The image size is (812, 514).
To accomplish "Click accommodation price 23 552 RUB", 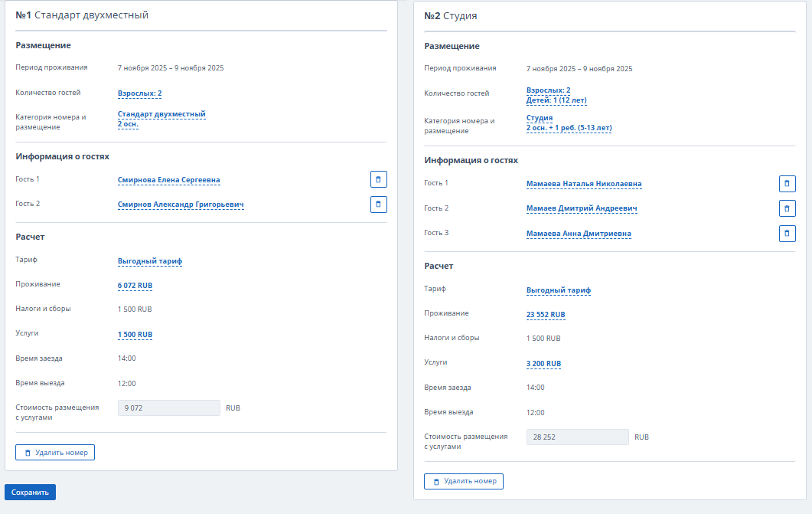I will (x=546, y=315).
